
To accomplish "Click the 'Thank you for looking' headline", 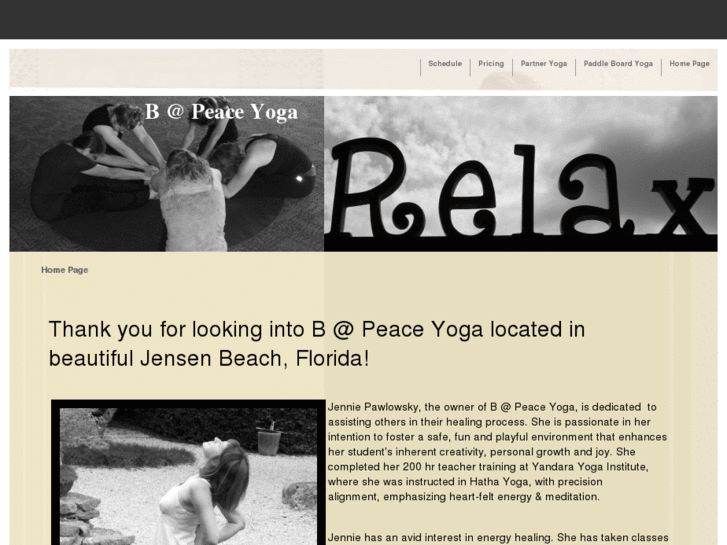I will 317,344.
